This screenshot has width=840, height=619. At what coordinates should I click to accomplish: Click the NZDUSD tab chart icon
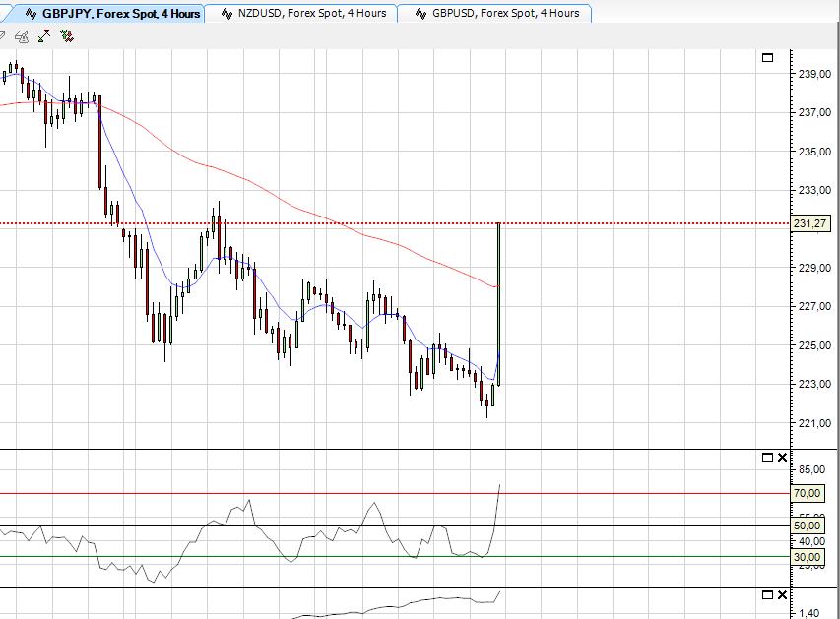(225, 14)
